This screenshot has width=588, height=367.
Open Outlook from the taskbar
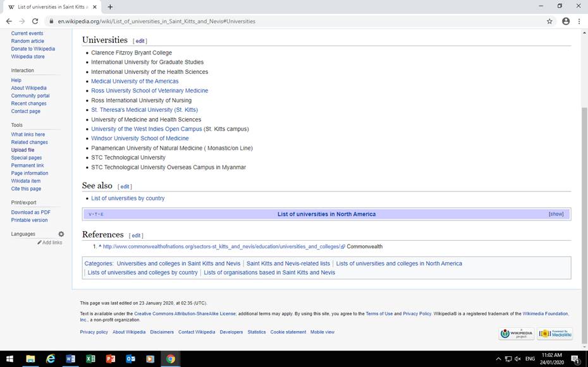(130, 359)
